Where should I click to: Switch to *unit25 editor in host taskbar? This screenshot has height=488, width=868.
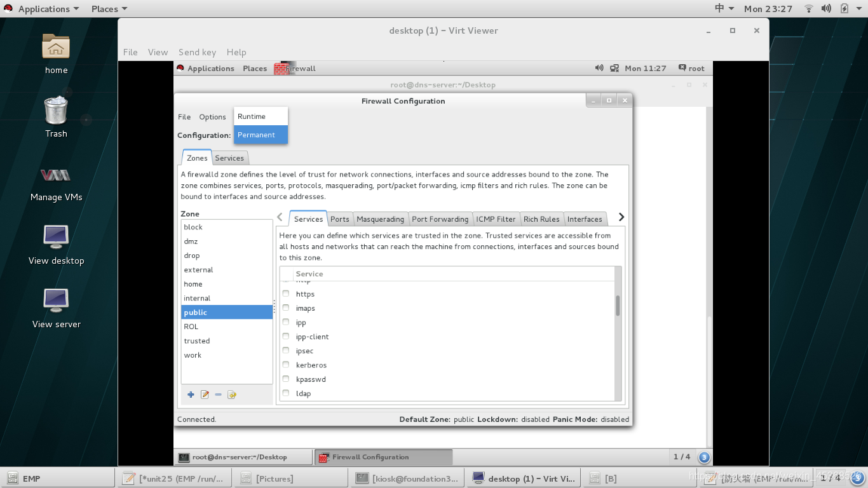173,478
